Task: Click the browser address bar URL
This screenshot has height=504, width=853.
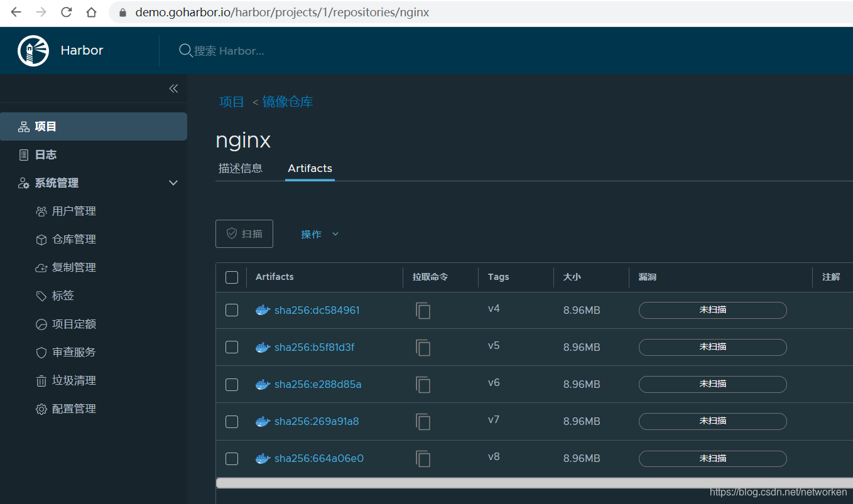Action: tap(282, 13)
